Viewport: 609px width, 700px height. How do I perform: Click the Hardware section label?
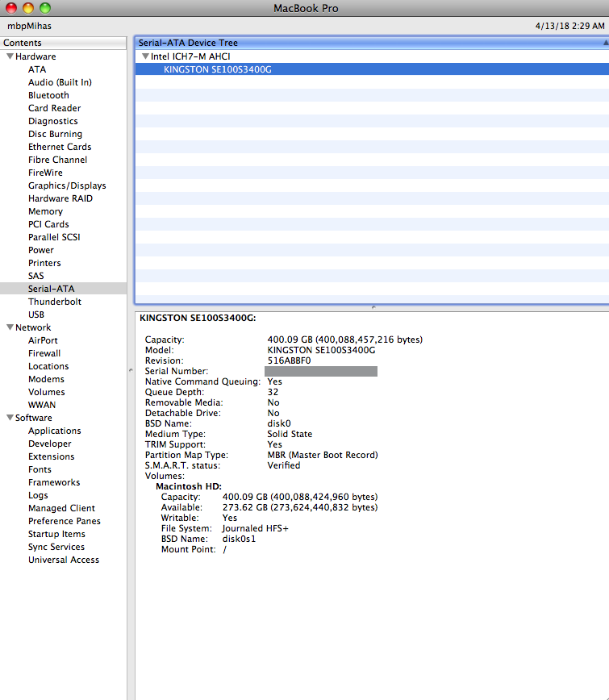[x=35, y=56]
